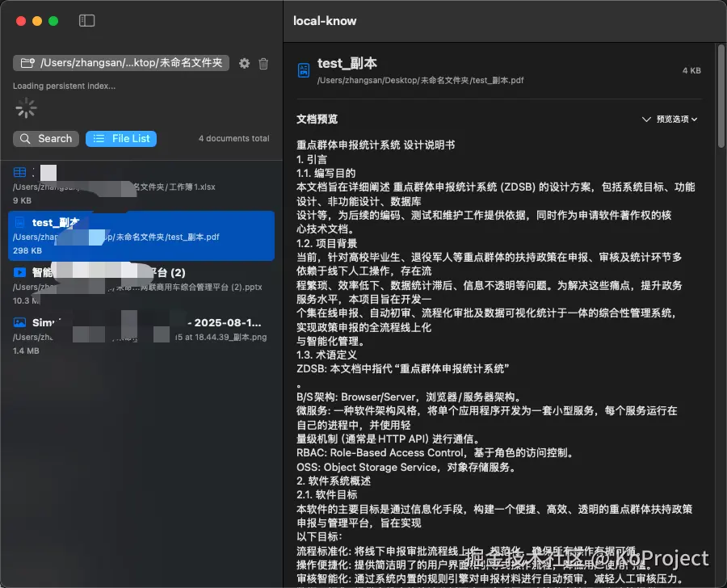Click the loading spinner indicator
This screenshot has height=588, width=727.
(x=25, y=107)
